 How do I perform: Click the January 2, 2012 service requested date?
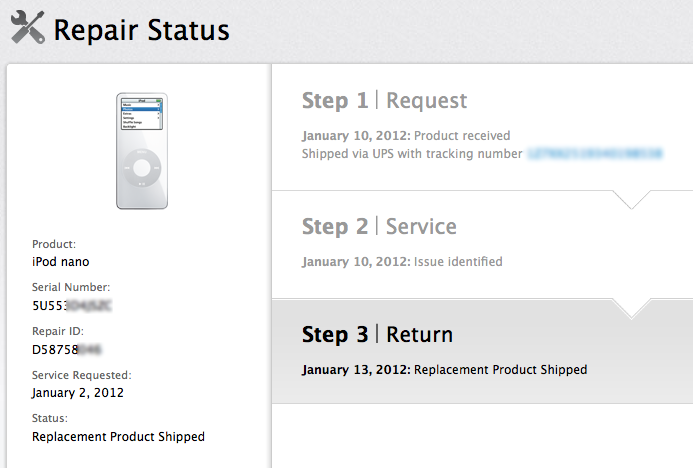pos(78,393)
